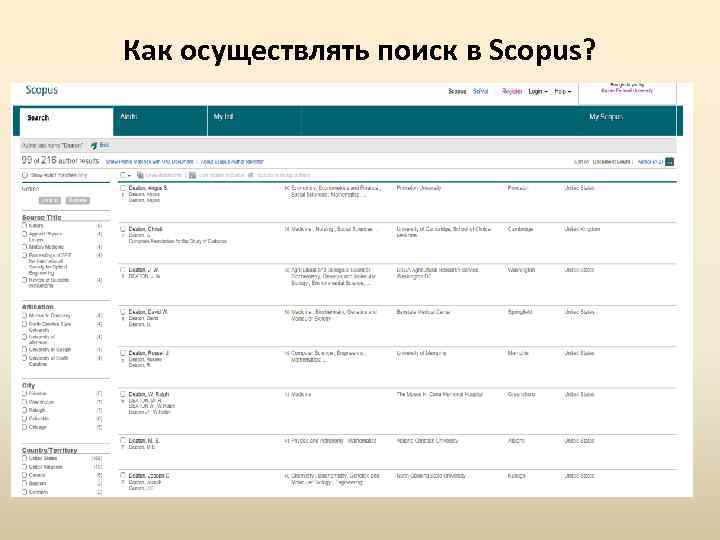Click the United Kingdom country cell
720x540 pixels.
pyautogui.click(x=582, y=229)
